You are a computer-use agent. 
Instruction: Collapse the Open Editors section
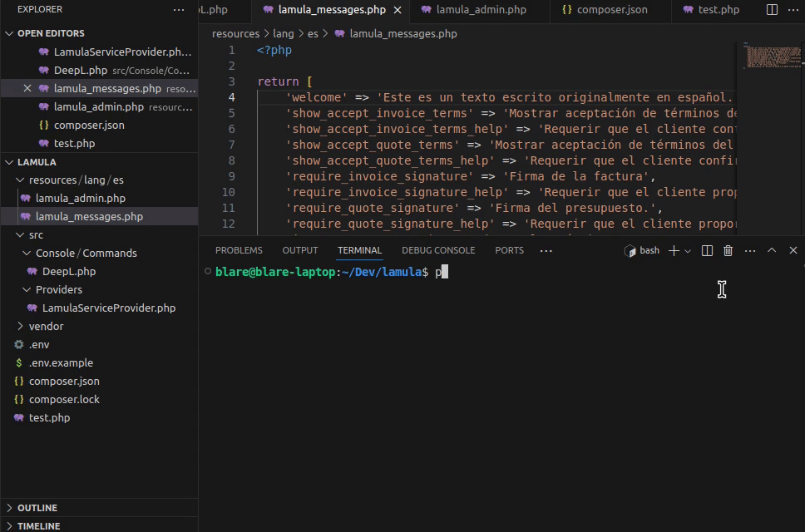(9, 33)
